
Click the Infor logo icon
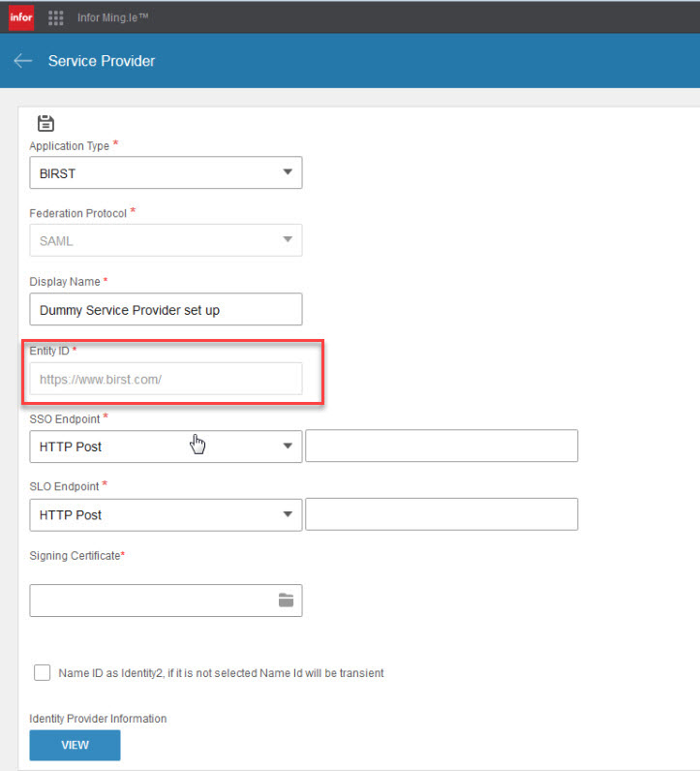(21, 17)
